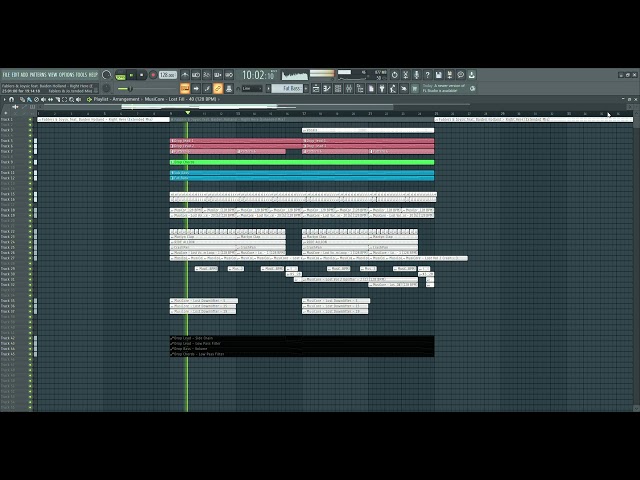Toggle typing keyboard to piano icon
Image resolution: width=640 pixels, height=480 pixels.
coord(185,89)
